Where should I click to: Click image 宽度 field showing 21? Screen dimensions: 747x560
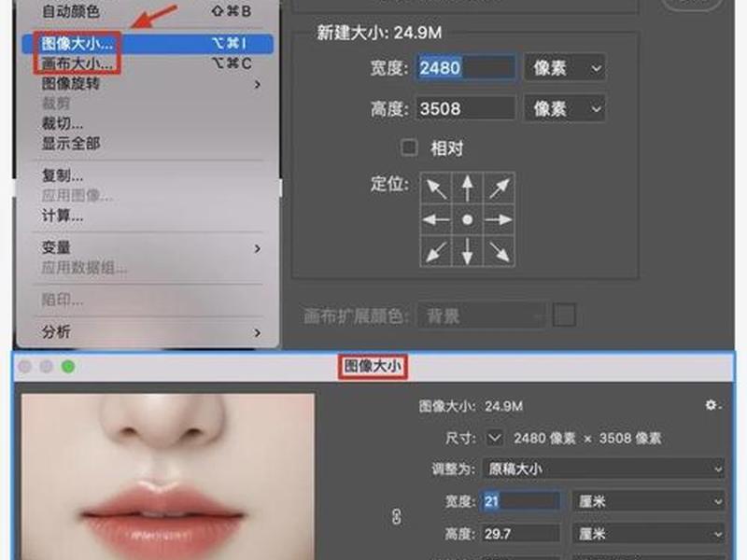pyautogui.click(x=520, y=501)
